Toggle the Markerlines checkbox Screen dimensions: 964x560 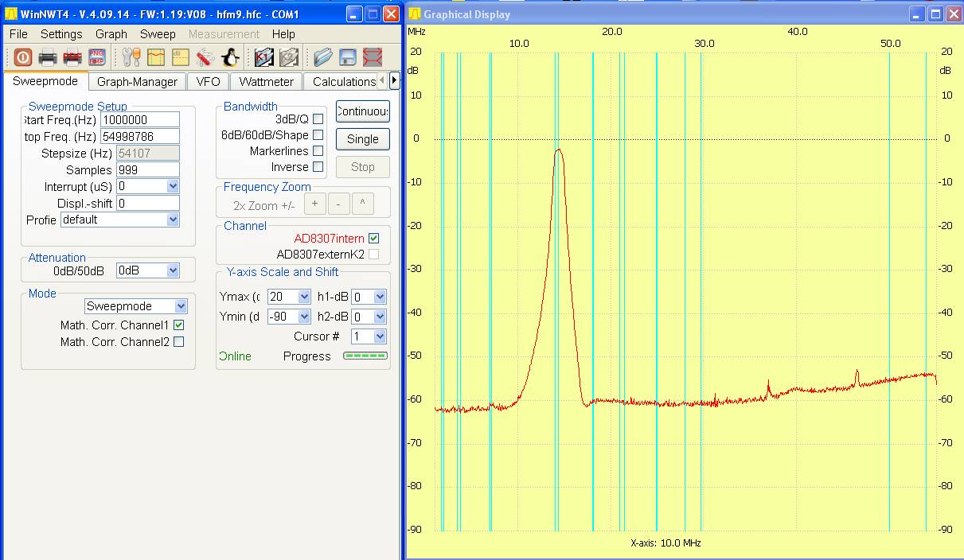click(318, 151)
